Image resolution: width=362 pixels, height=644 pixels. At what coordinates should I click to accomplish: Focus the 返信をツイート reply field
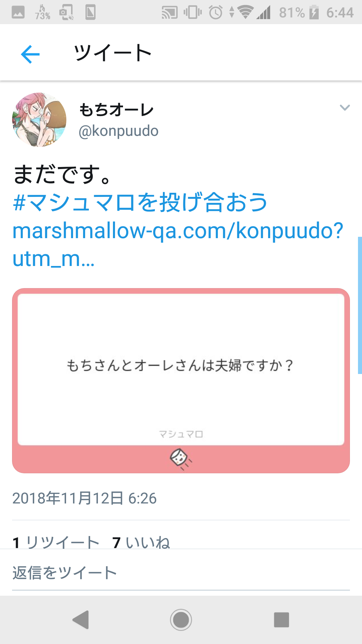[181, 573]
